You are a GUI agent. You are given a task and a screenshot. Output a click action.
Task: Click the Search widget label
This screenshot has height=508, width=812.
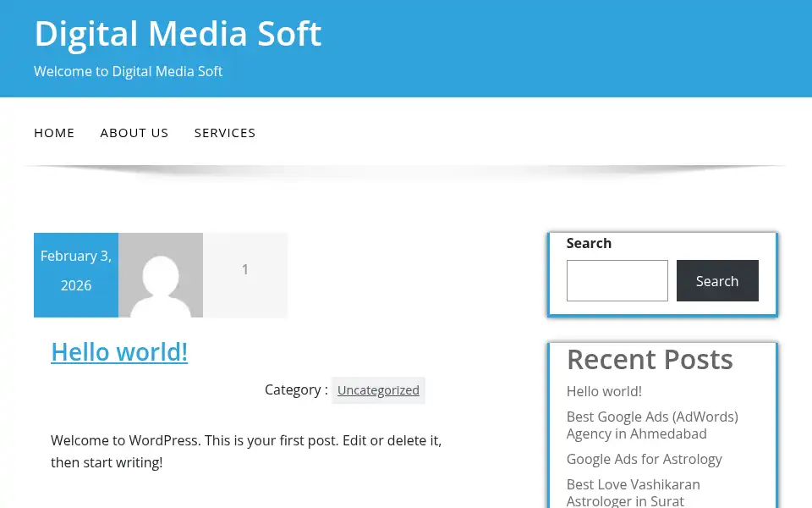point(589,243)
